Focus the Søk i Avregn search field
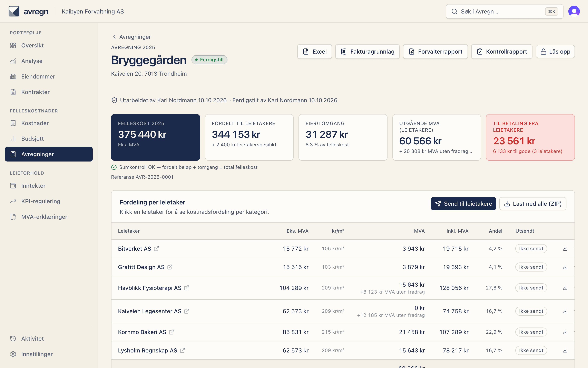The height and width of the screenshot is (368, 588). coord(504,11)
